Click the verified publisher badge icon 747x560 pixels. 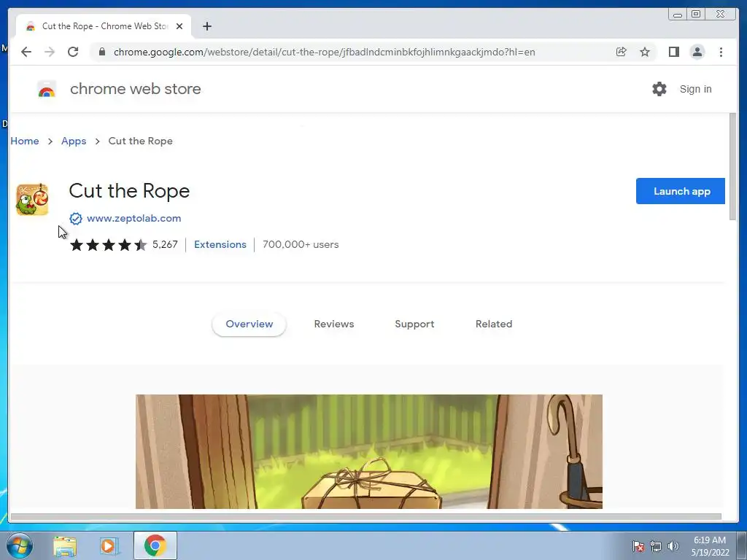click(76, 219)
